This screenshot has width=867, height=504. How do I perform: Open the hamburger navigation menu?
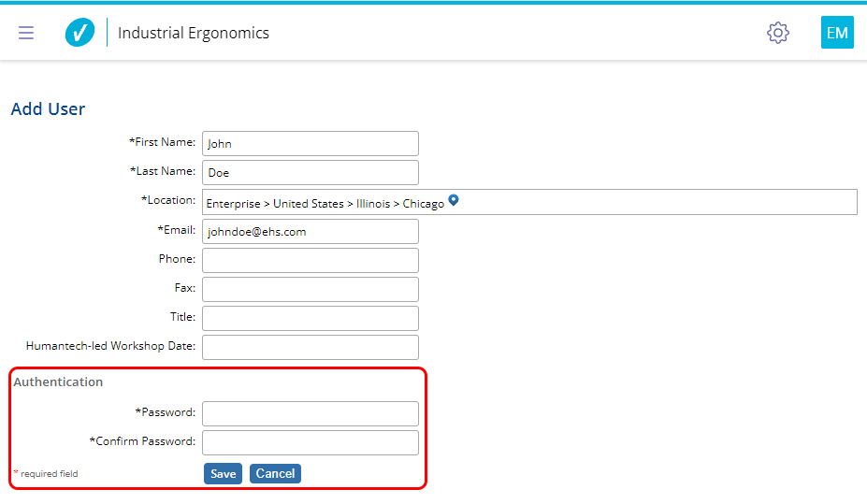point(26,33)
